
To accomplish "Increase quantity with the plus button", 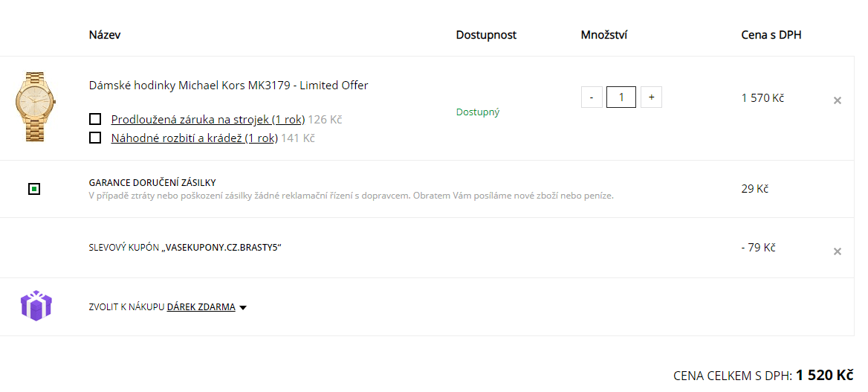I will 651,97.
